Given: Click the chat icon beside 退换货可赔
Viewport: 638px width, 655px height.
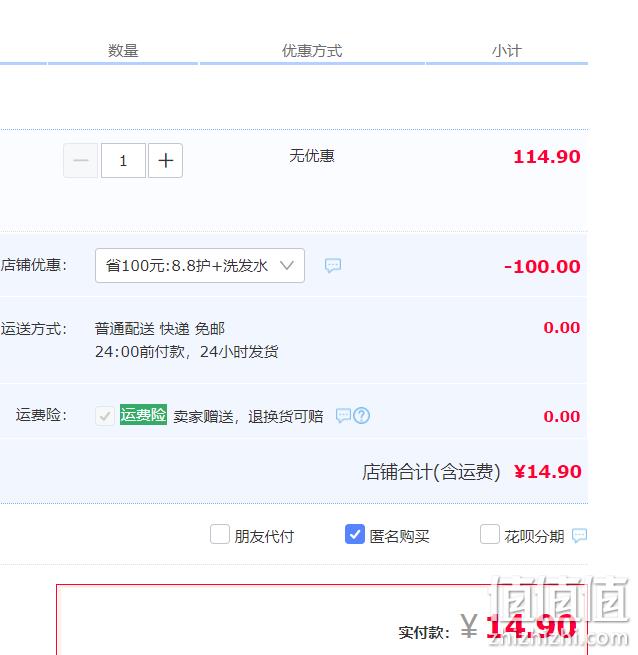Looking at the screenshot, I should [343, 416].
